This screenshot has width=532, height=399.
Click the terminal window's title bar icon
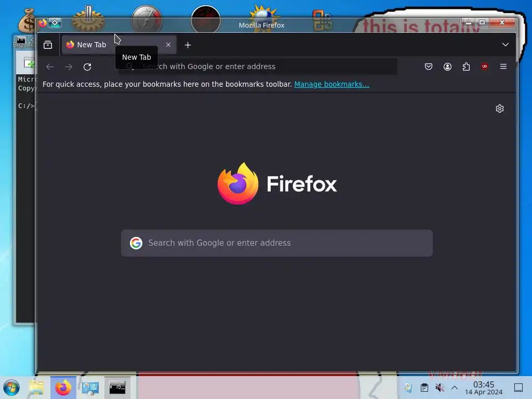tap(21, 40)
